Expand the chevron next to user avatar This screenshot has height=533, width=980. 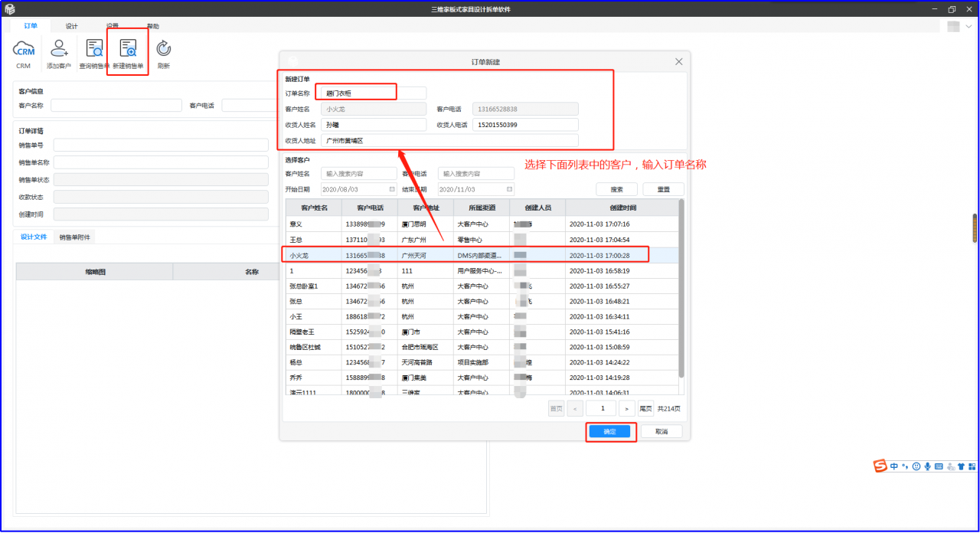click(969, 27)
